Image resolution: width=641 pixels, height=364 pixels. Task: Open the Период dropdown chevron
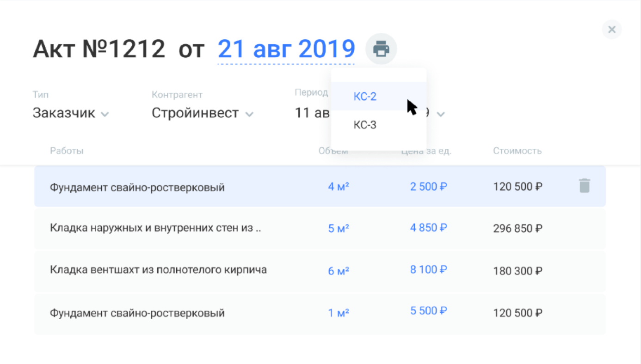tap(441, 114)
